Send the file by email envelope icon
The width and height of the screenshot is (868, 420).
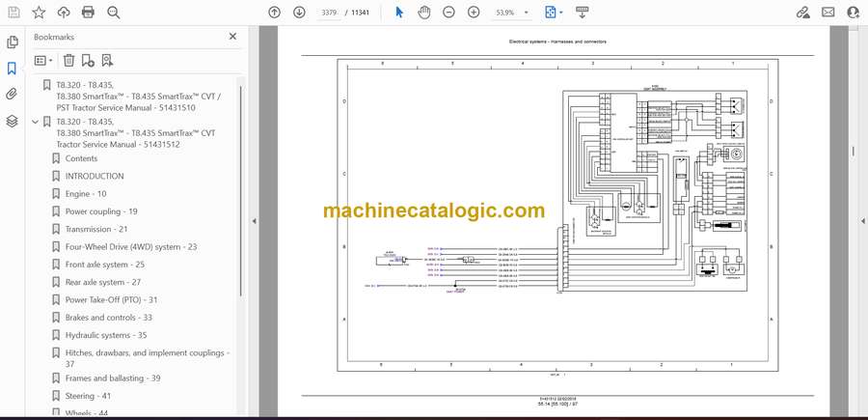tap(828, 13)
